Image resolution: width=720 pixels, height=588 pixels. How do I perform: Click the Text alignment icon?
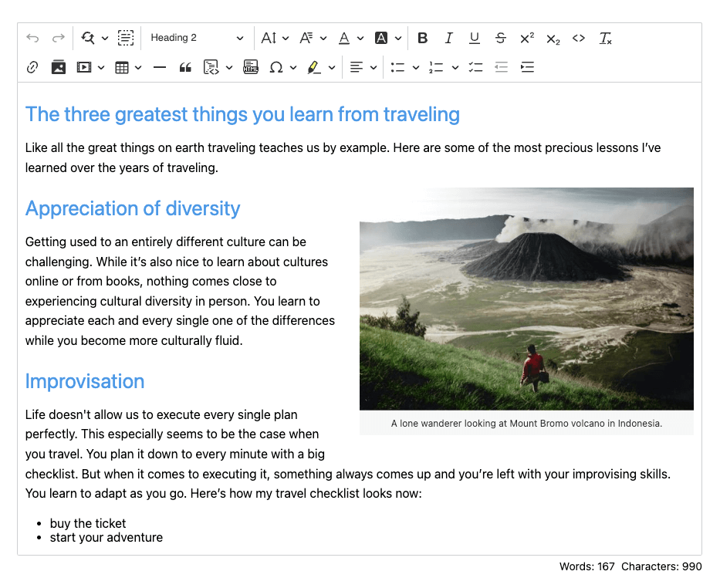click(357, 67)
